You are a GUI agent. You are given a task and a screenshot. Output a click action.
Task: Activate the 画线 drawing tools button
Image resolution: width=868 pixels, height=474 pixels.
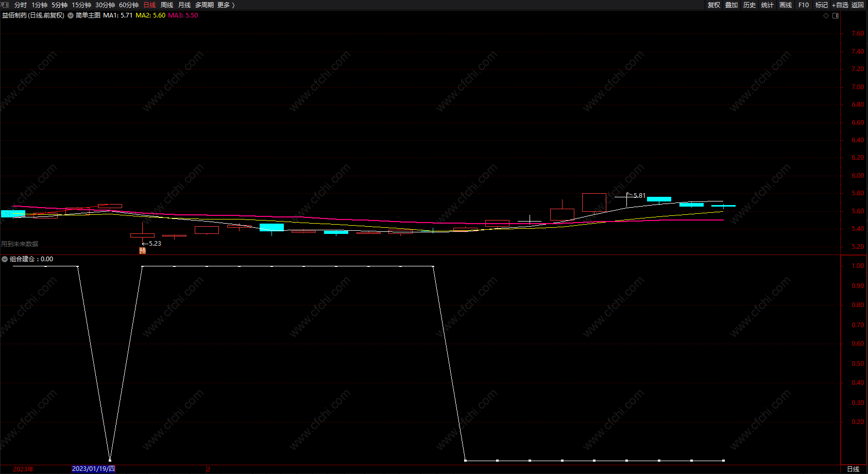[x=786, y=5]
